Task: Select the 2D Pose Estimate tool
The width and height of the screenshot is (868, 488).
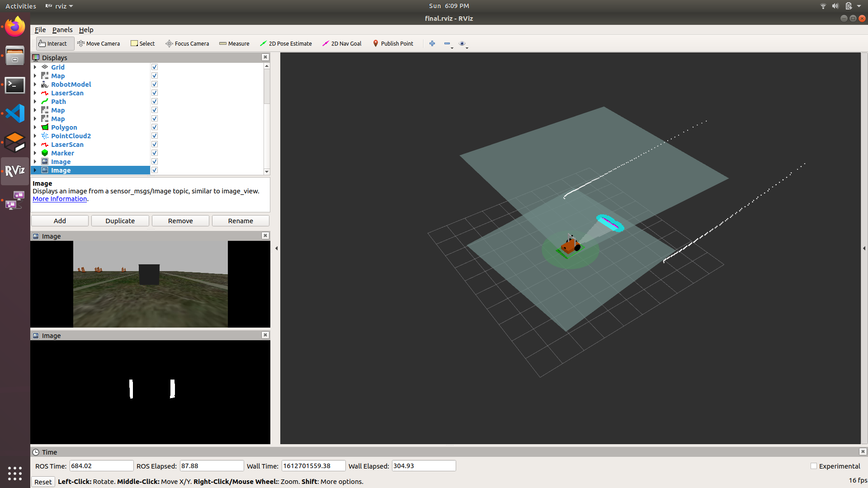Action: 286,43
